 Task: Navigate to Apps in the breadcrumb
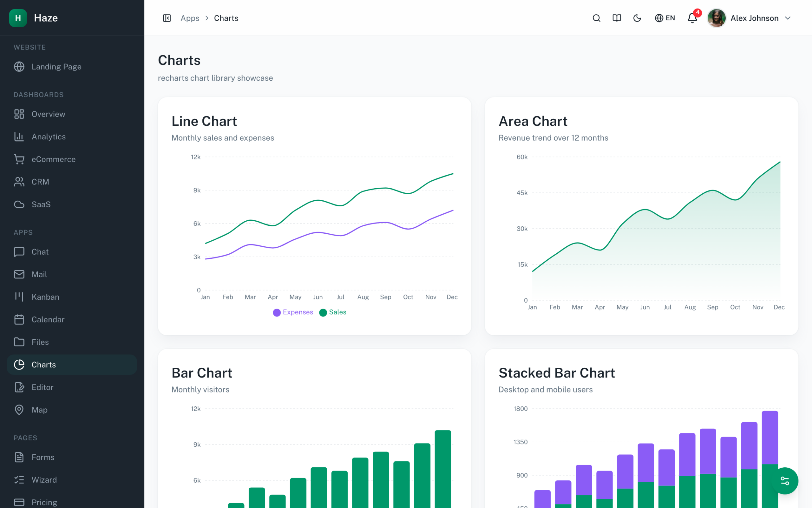click(190, 18)
